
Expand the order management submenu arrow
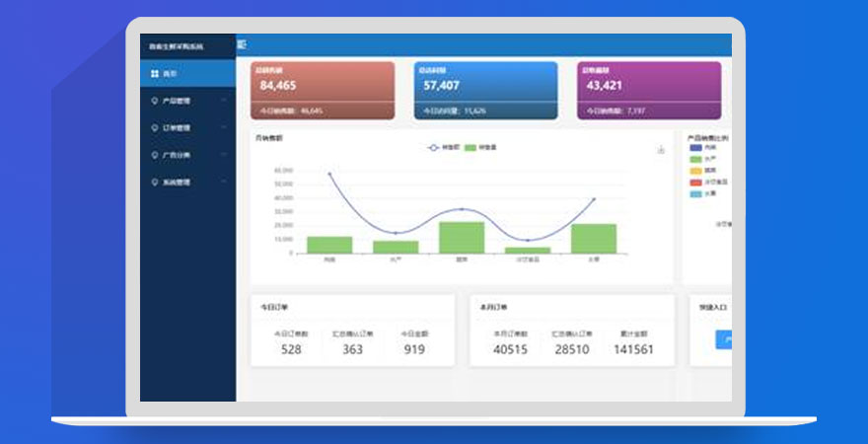pos(224,127)
